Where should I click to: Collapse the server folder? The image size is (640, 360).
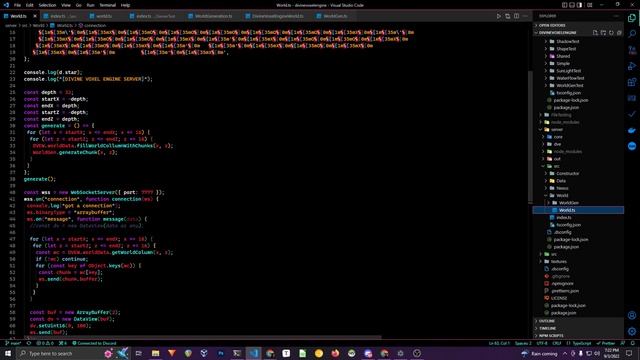[578, 130]
